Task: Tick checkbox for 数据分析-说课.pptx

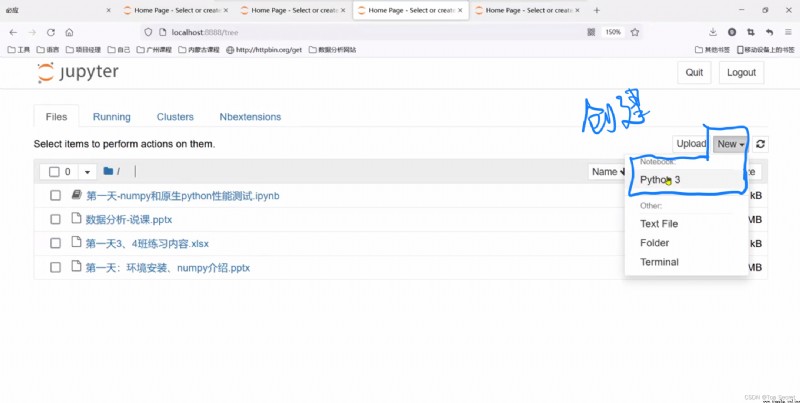Action: (55, 219)
